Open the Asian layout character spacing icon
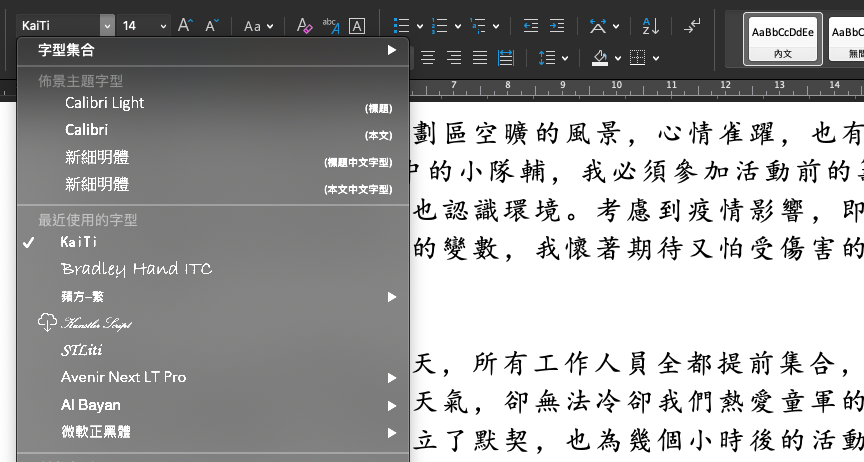Viewport: 864px width, 462px height. pos(597,25)
